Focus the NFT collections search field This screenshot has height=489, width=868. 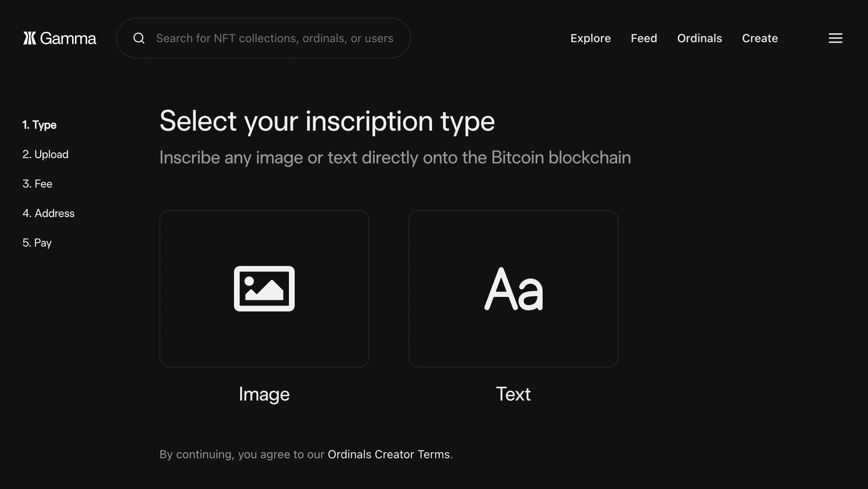275,38
